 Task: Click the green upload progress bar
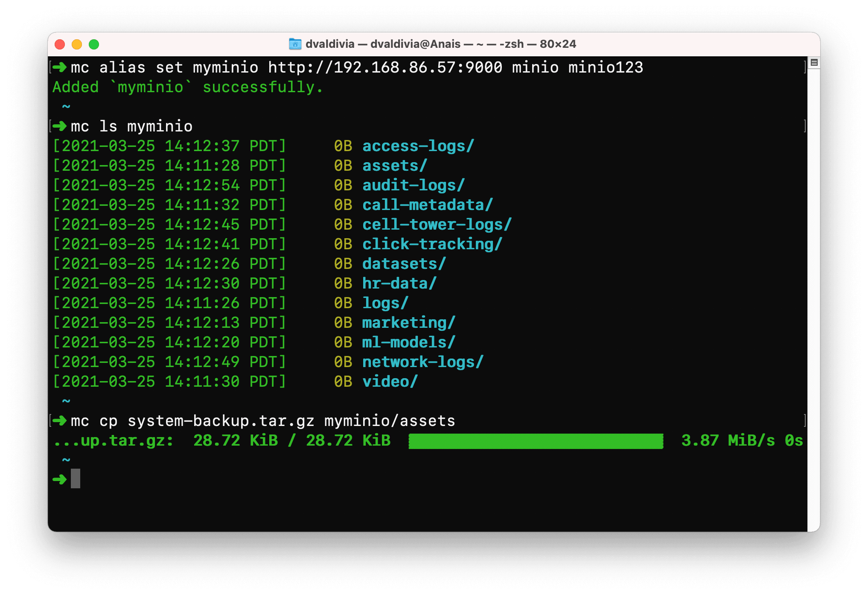(x=536, y=441)
